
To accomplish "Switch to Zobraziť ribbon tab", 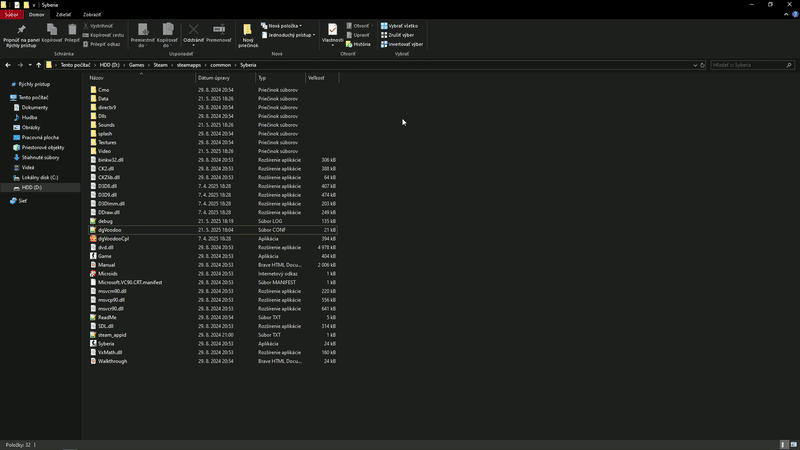I will 92,14.
